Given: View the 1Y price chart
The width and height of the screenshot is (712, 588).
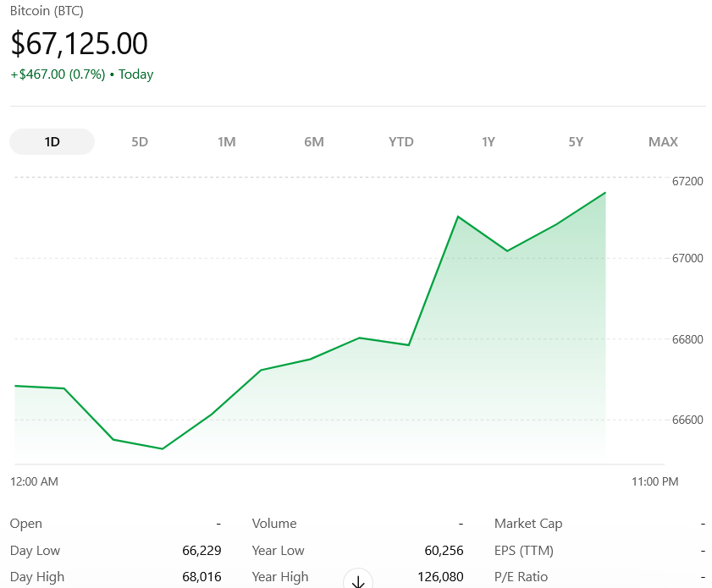Looking at the screenshot, I should pyautogui.click(x=488, y=141).
